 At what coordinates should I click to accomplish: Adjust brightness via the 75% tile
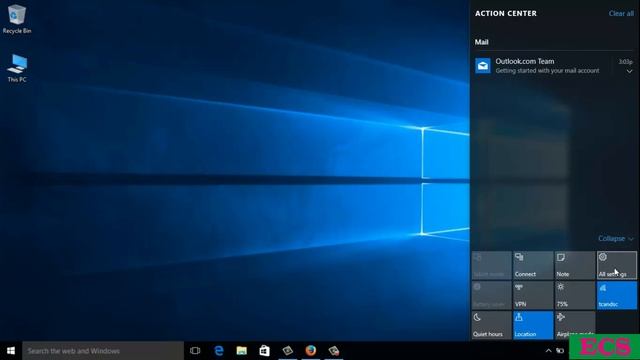pyautogui.click(x=575, y=295)
